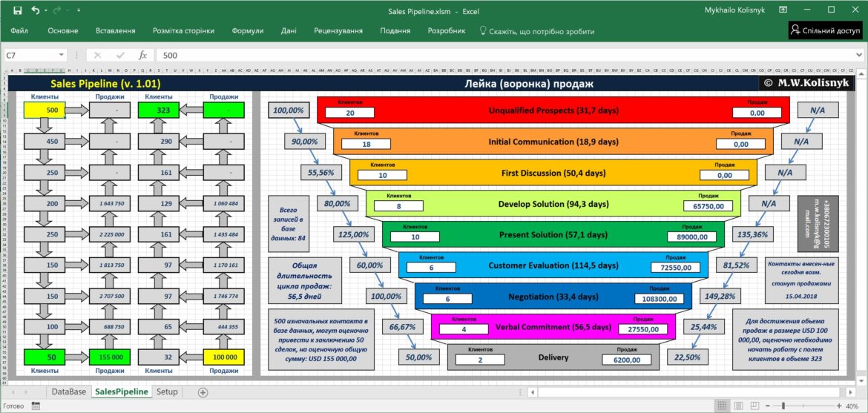Open the Файл tab

[19, 31]
